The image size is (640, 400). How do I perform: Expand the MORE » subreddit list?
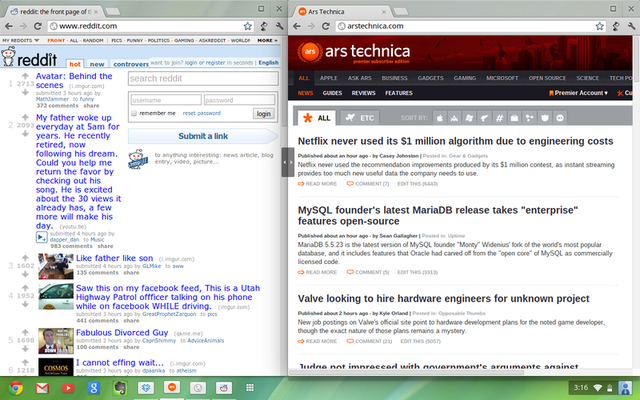[x=267, y=40]
